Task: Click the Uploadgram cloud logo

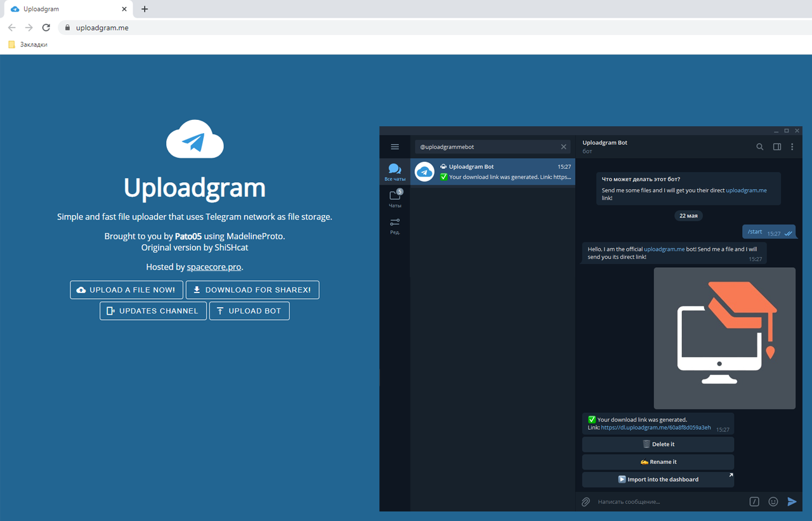Action: click(195, 139)
